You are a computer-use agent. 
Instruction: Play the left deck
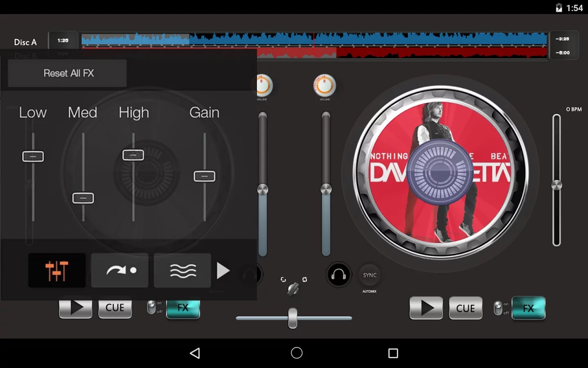[x=76, y=309]
